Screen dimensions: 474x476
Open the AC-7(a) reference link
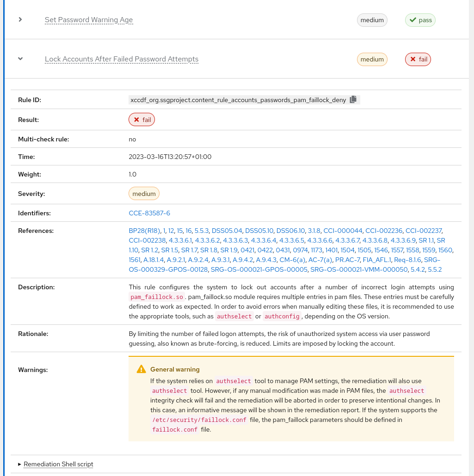320,260
